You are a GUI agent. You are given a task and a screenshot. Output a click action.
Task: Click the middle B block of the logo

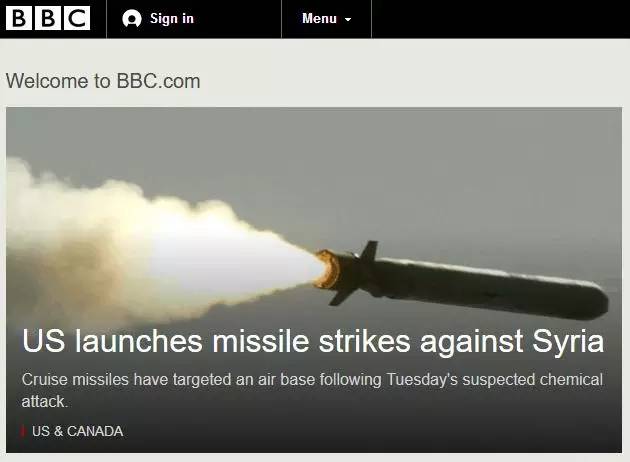(x=48, y=18)
